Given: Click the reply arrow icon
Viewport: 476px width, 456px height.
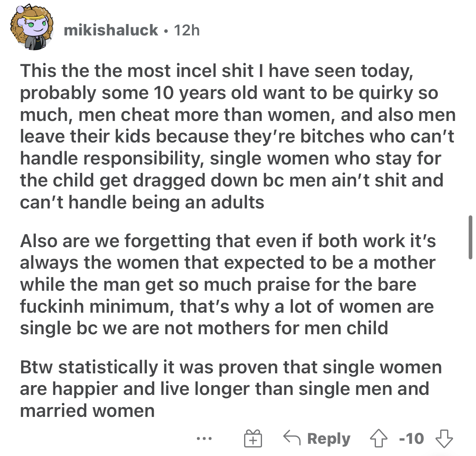Looking at the screenshot, I should point(292,438).
